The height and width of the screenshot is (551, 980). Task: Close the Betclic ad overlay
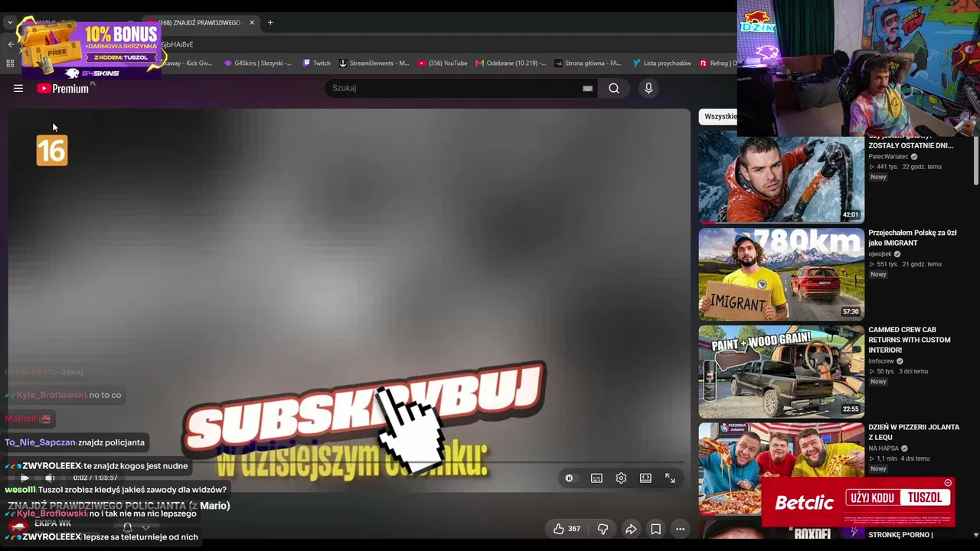point(948,483)
